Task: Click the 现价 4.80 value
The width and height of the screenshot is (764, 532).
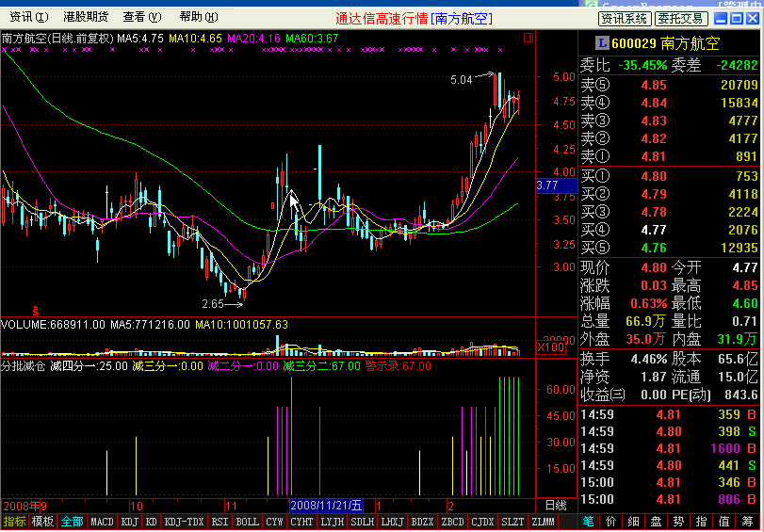Action: [654, 267]
